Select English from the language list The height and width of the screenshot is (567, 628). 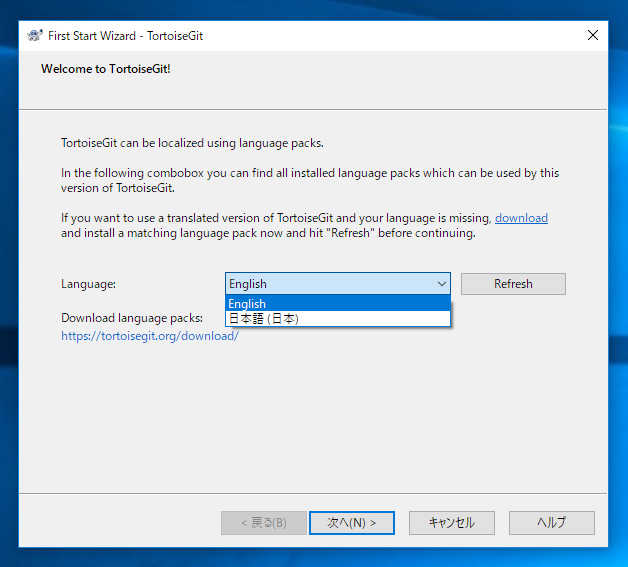pos(338,304)
